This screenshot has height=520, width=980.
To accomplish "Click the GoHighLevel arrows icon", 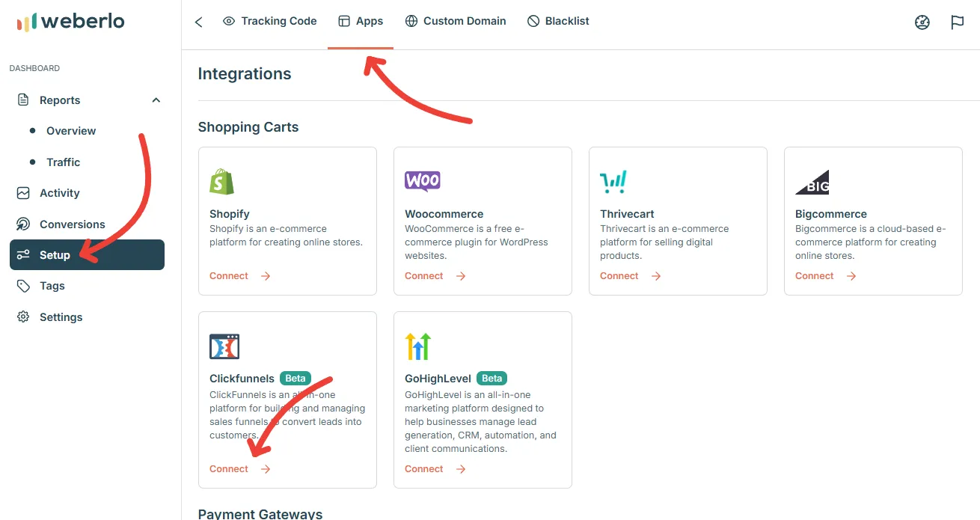I will (418, 346).
